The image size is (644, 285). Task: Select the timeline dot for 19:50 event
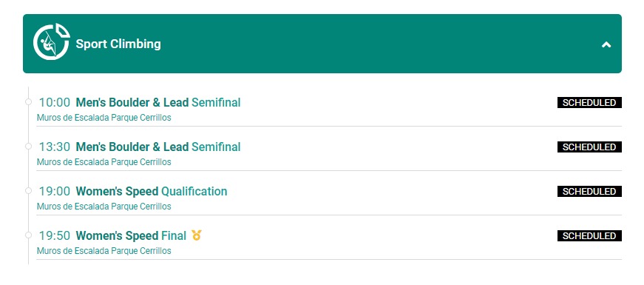[x=28, y=235]
